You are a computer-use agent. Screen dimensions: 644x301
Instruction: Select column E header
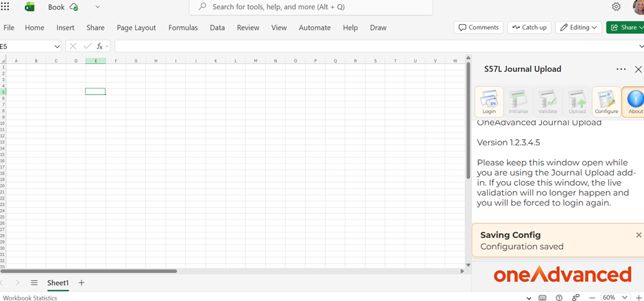tap(96, 61)
